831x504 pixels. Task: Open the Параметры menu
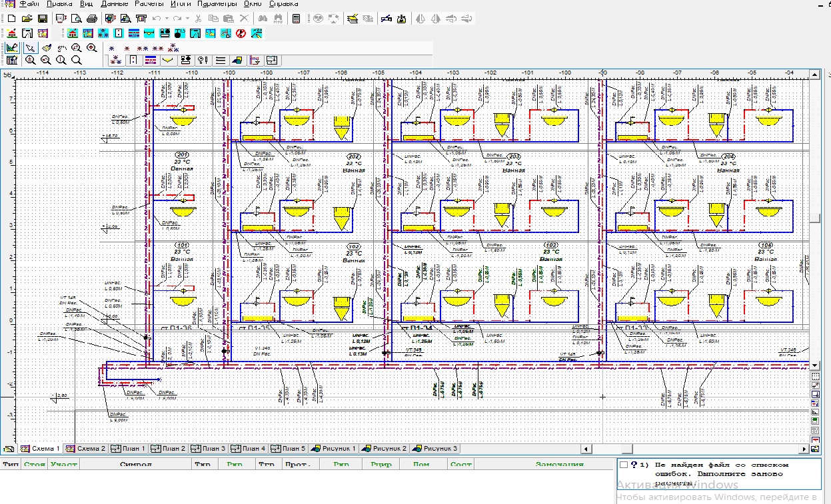[x=217, y=4]
